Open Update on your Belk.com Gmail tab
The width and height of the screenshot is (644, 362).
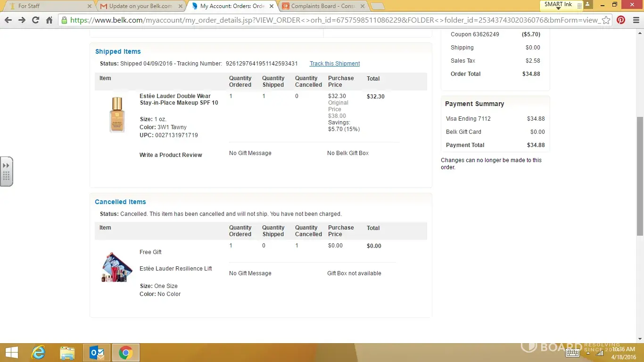(x=140, y=6)
